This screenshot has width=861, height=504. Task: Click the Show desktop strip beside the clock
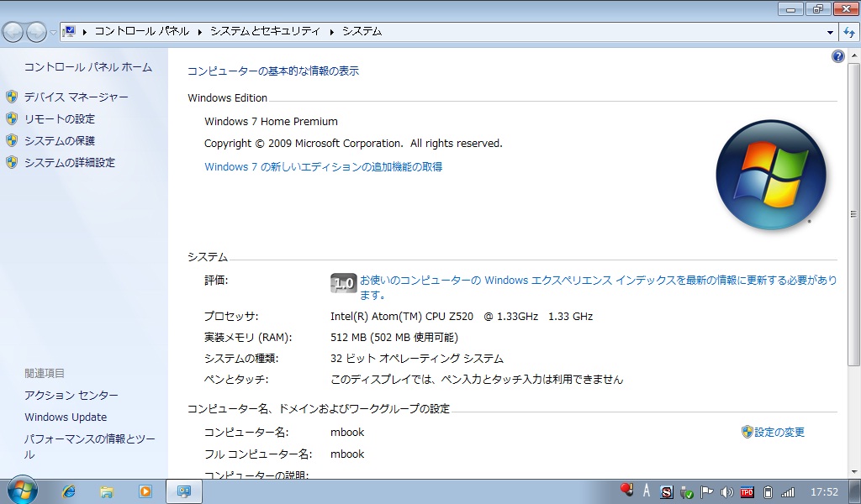[857, 492]
